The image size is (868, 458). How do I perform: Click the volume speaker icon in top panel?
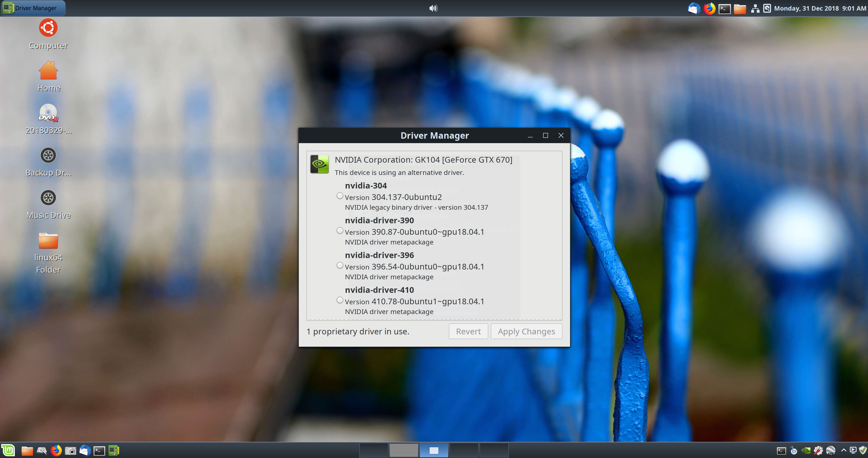(433, 8)
